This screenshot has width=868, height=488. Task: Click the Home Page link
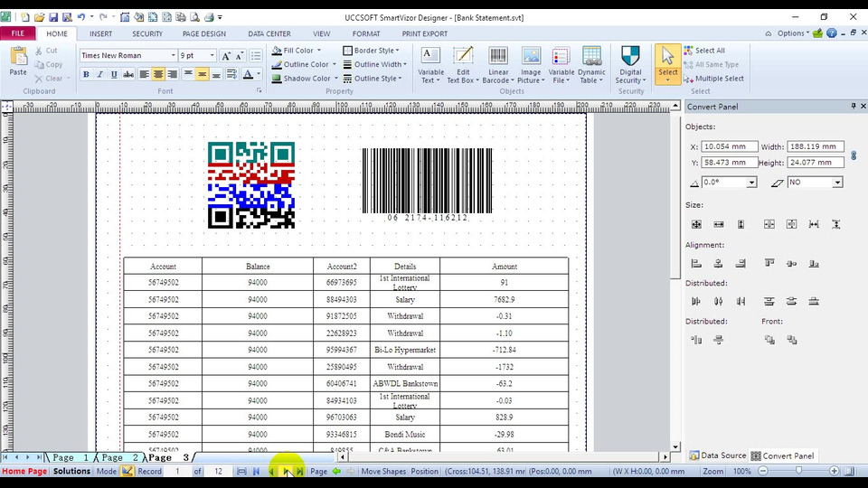[24, 472]
